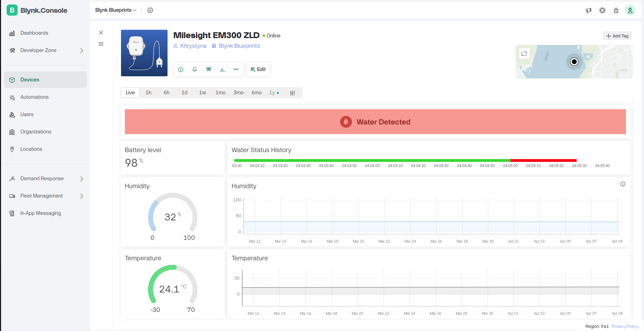The image size is (644, 331).
Task: Expand Developer Zone submenu
Action: coord(82,51)
